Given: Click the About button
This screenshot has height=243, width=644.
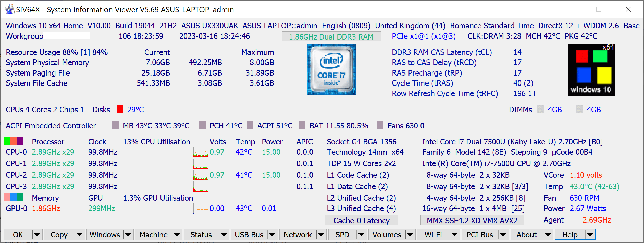Looking at the screenshot, I should click(527, 235).
